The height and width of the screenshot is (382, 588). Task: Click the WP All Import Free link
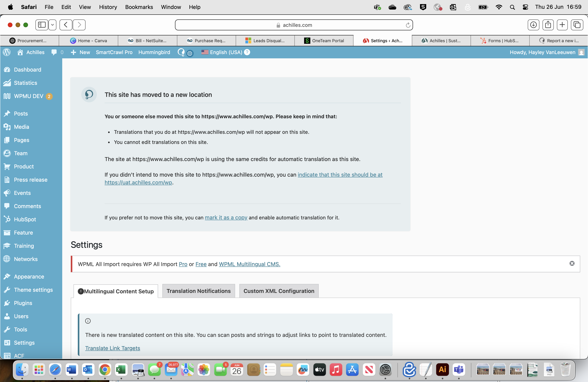click(x=201, y=264)
